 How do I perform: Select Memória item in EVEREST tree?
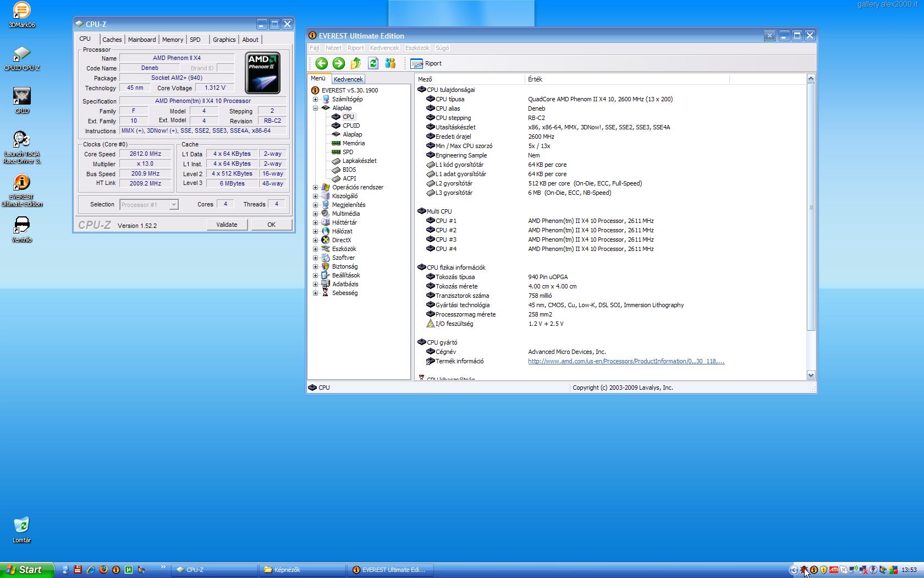[x=353, y=143]
